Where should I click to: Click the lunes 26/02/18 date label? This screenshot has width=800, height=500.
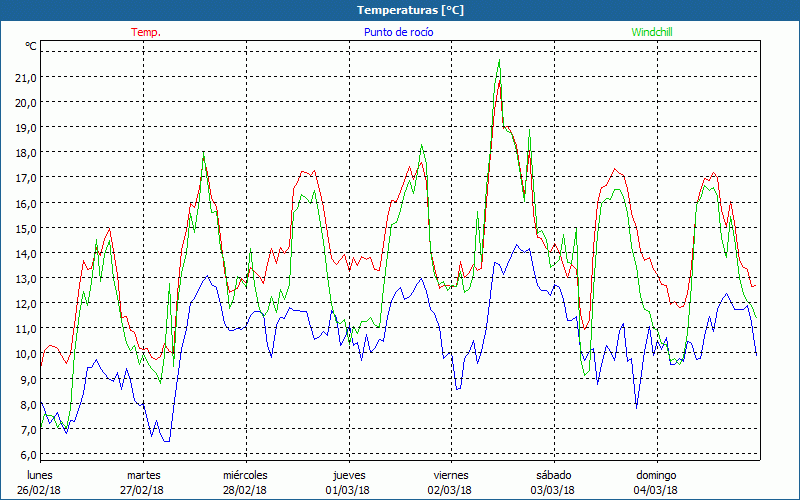[x=40, y=482]
